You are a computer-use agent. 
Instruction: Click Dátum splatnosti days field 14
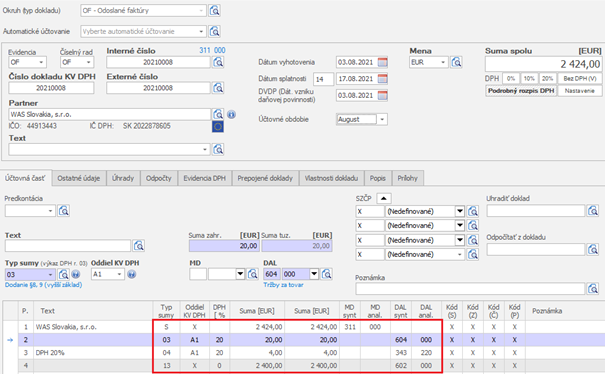pos(323,79)
